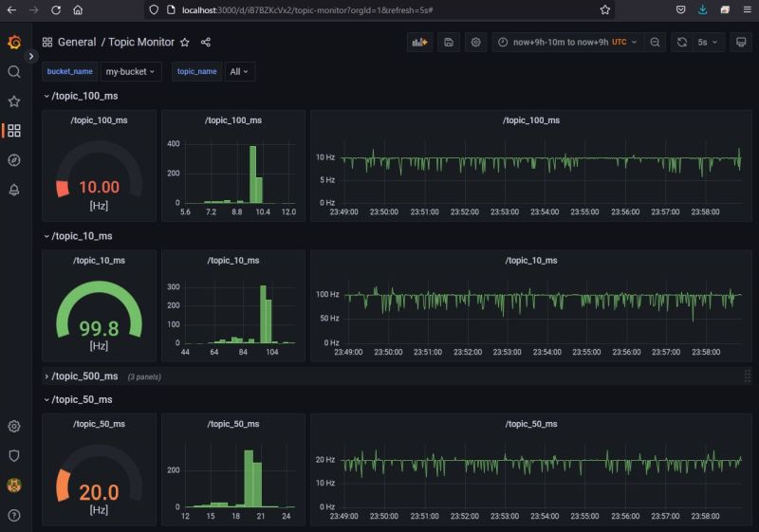Expand the side menu arrow
The width and height of the screenshot is (759, 532).
click(31, 56)
